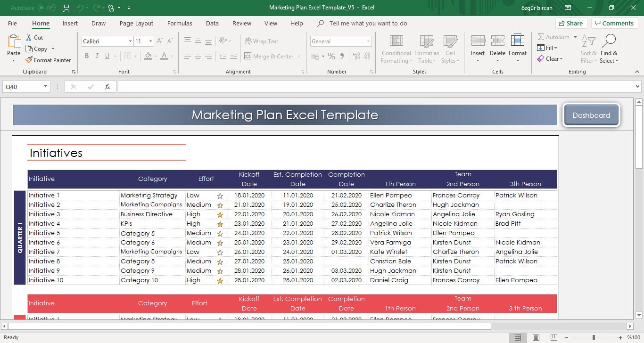The width and height of the screenshot is (644, 343).
Task: Apply bold formatting
Action: pos(87,56)
